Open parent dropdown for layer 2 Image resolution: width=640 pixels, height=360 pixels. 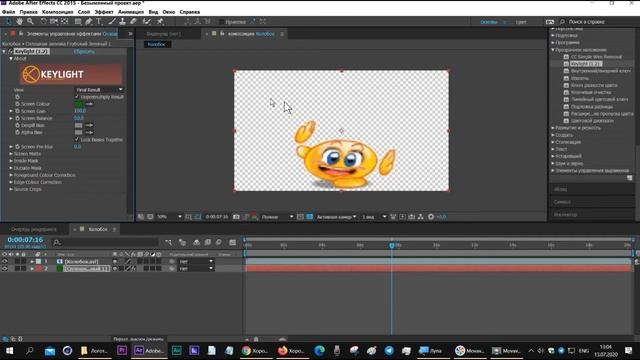196,268
